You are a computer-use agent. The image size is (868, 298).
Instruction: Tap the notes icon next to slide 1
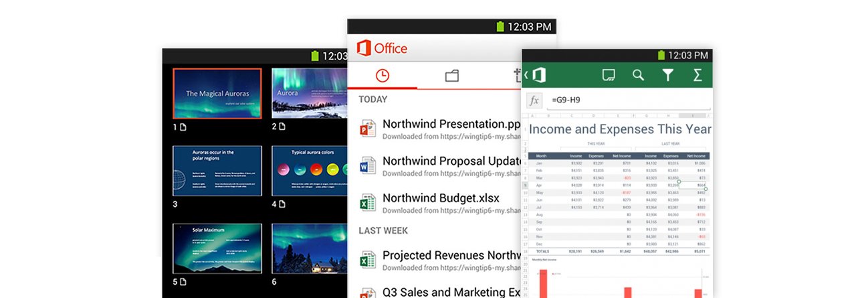184,127
